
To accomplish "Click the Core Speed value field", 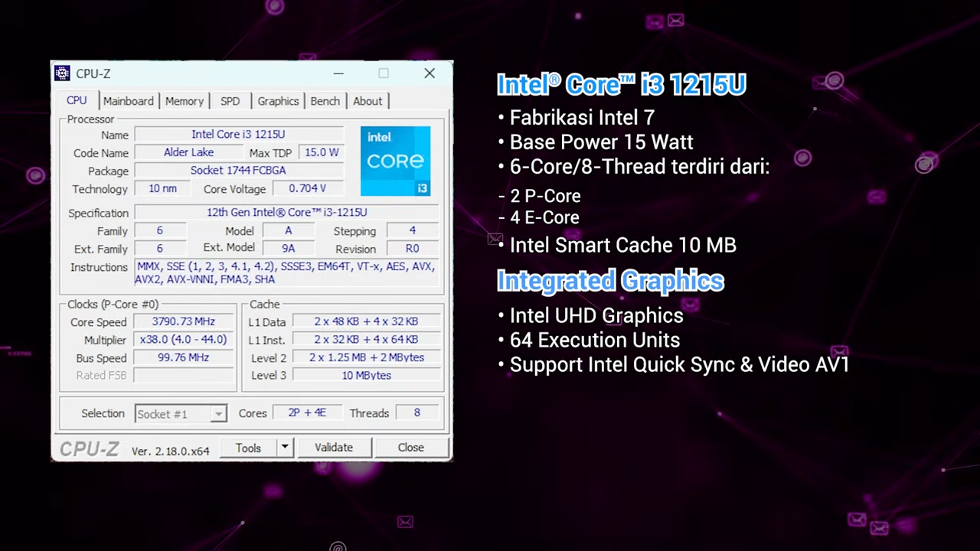I will (184, 321).
